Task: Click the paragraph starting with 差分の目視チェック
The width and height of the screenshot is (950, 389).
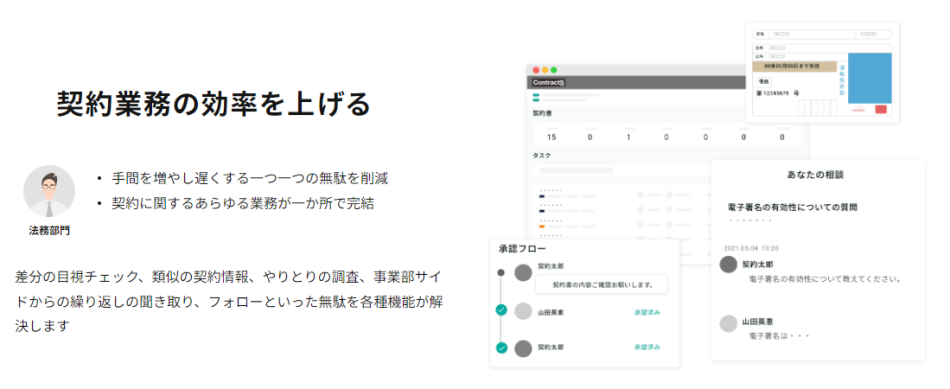Action: click(228, 301)
